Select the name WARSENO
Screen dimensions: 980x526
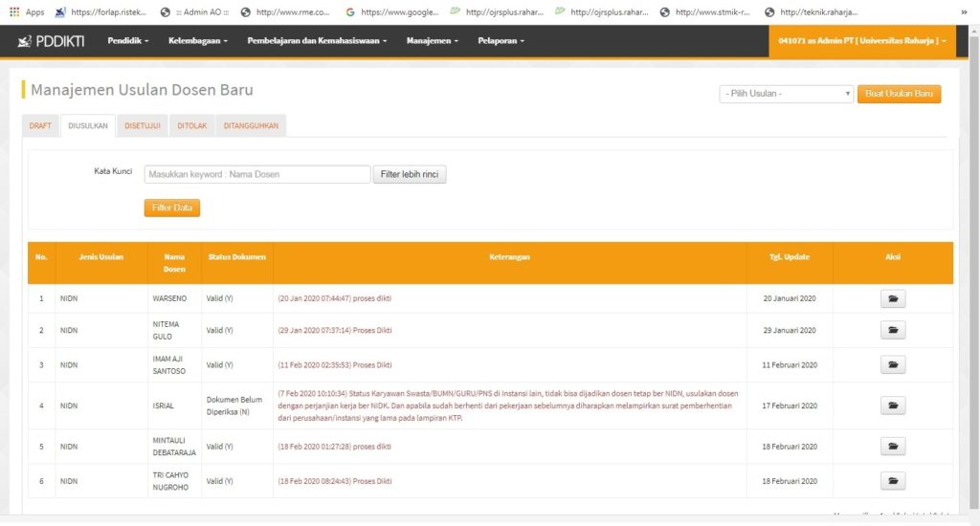pyautogui.click(x=169, y=298)
